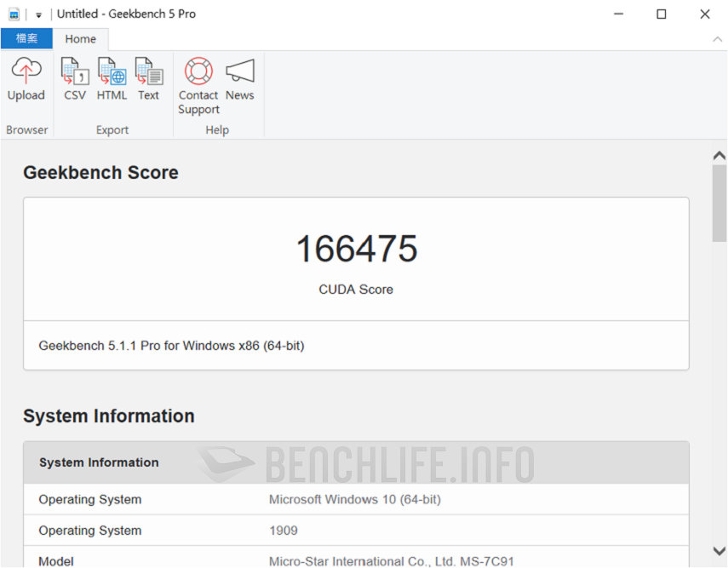This screenshot has width=728, height=568.
Task: Select the Home ribbon tab
Action: [x=81, y=38]
